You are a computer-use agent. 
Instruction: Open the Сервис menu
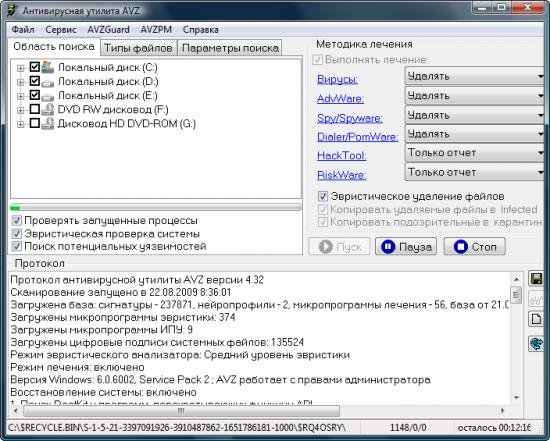pyautogui.click(x=61, y=29)
